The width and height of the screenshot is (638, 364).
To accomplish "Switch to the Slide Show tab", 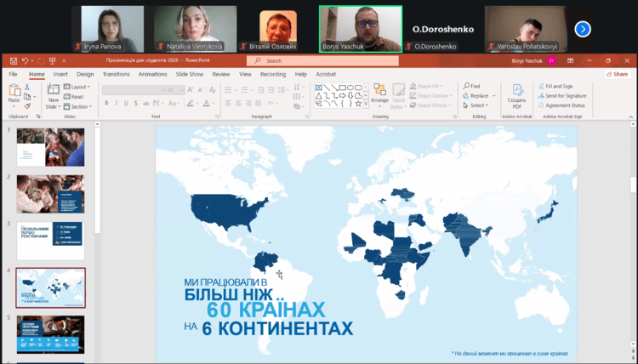I will tap(189, 74).
